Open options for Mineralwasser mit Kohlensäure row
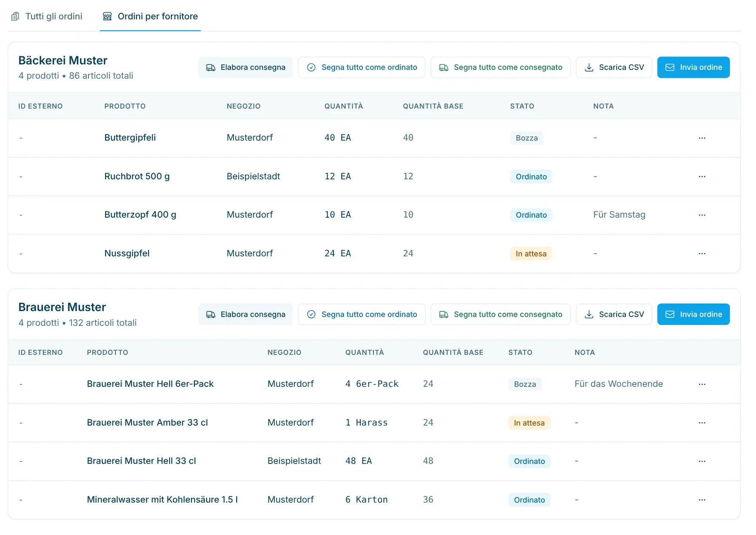 (702, 500)
